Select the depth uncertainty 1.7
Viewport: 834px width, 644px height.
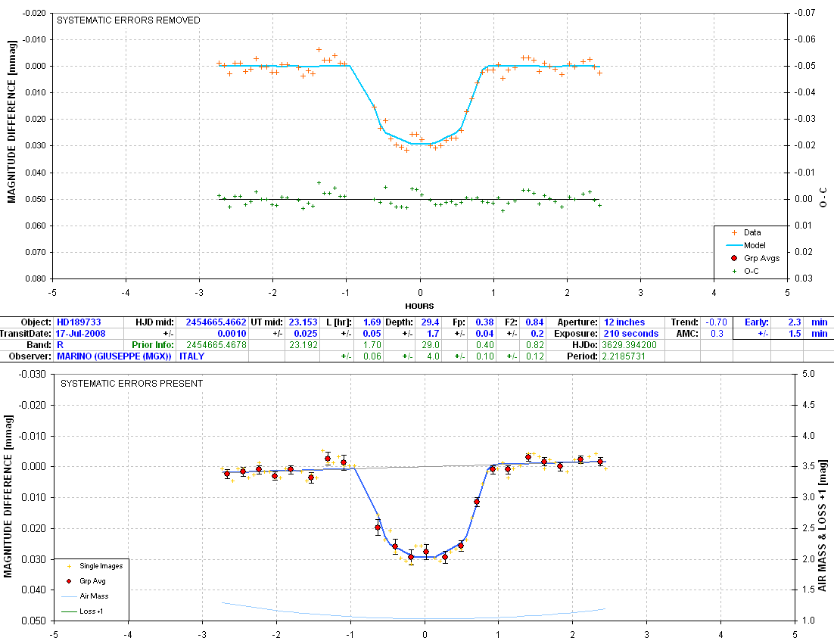tap(433, 334)
